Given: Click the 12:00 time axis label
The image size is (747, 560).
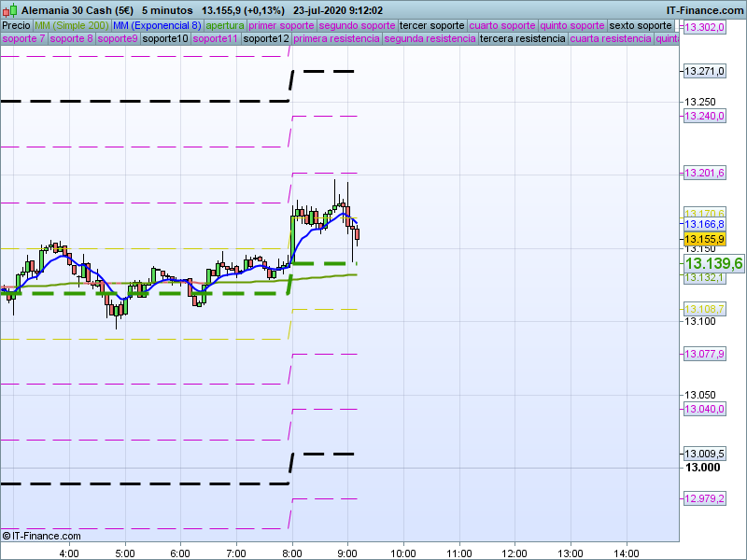Looking at the screenshot, I should click(514, 553).
